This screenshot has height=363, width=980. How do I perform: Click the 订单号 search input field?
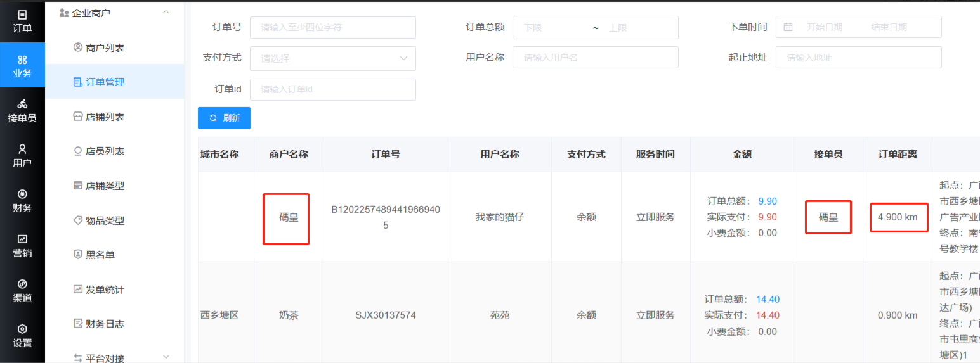(x=332, y=27)
